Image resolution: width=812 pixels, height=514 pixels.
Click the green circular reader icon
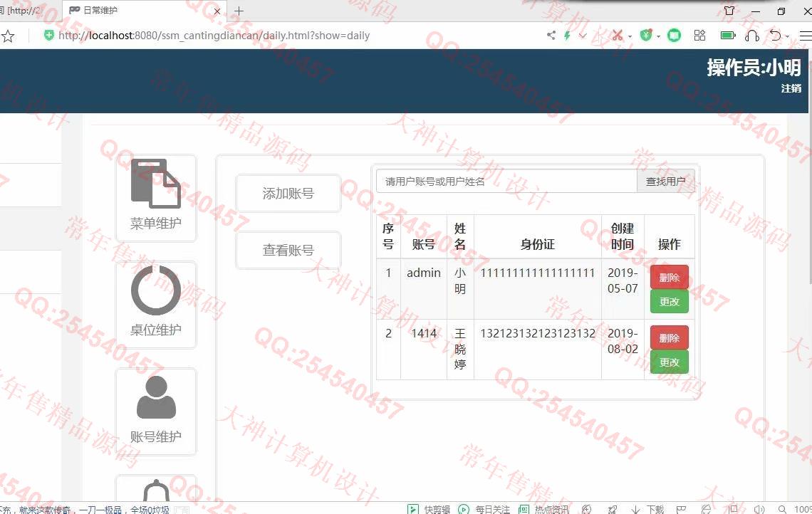click(674, 35)
